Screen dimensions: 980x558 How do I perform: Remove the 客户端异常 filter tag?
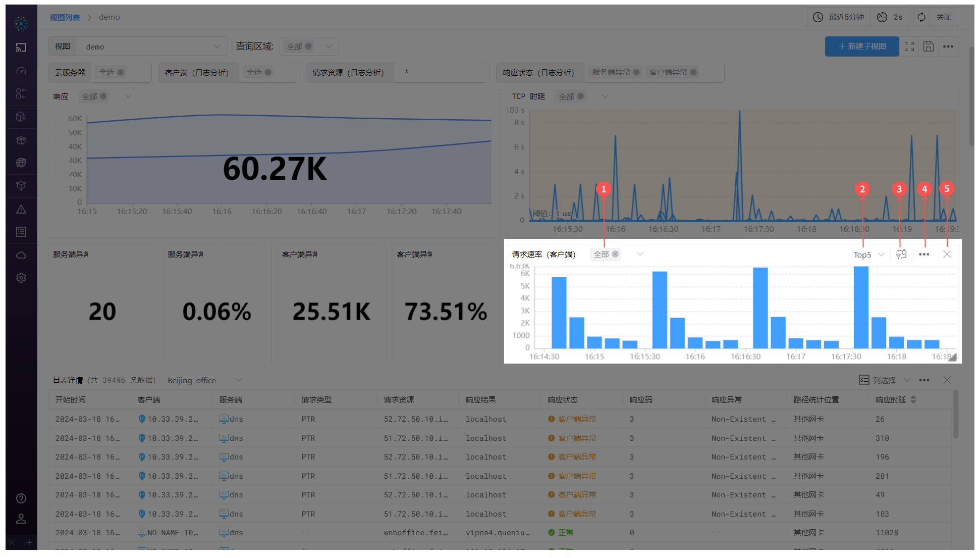(693, 72)
